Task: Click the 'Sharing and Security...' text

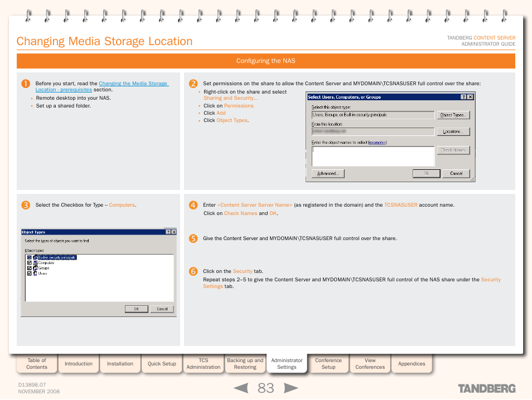Action: [231, 98]
